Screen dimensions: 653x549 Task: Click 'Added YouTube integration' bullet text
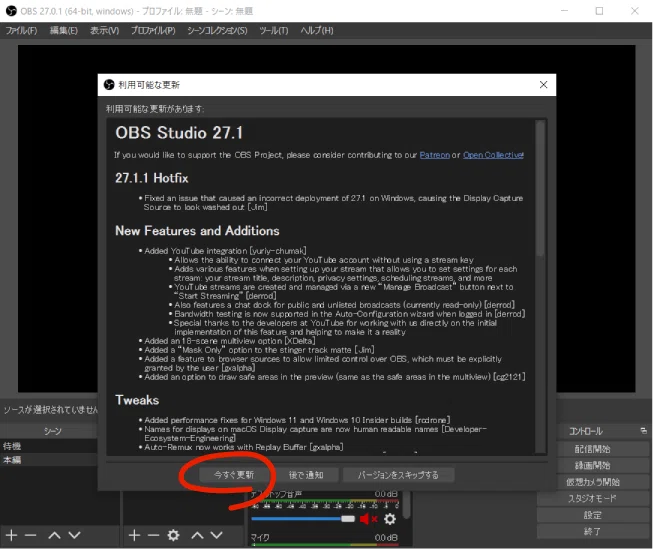point(225,251)
